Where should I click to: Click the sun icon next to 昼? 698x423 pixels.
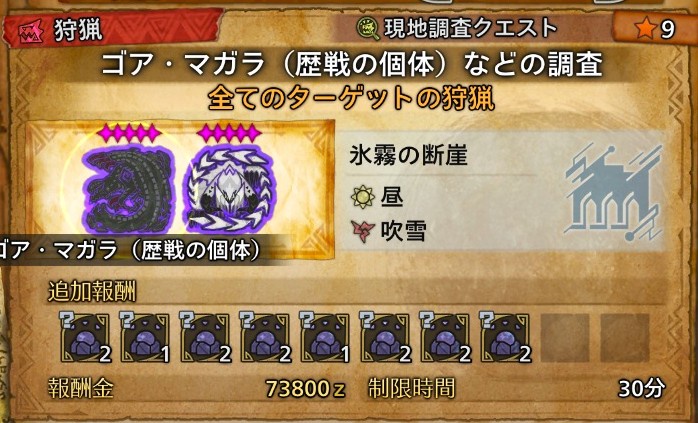point(363,197)
